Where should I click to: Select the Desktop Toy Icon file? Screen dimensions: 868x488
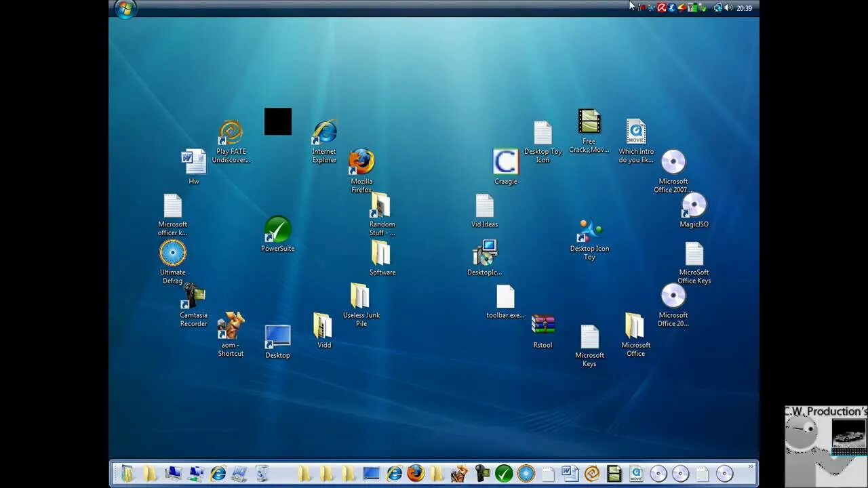543,142
